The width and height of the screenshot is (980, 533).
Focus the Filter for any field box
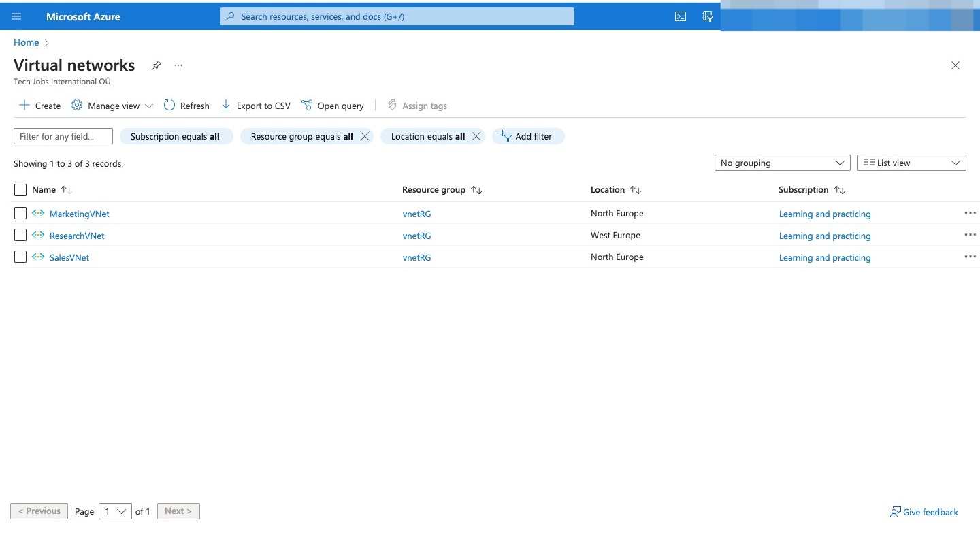click(63, 136)
